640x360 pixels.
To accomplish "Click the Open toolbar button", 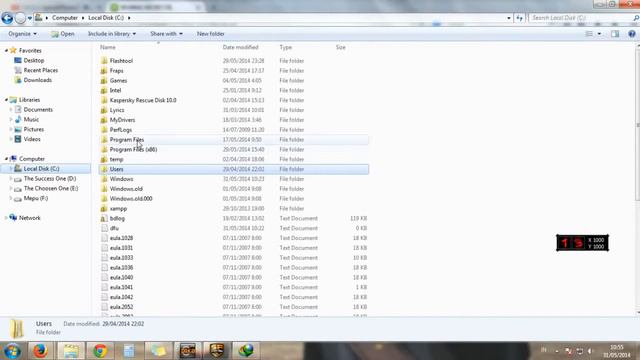I will point(63,34).
